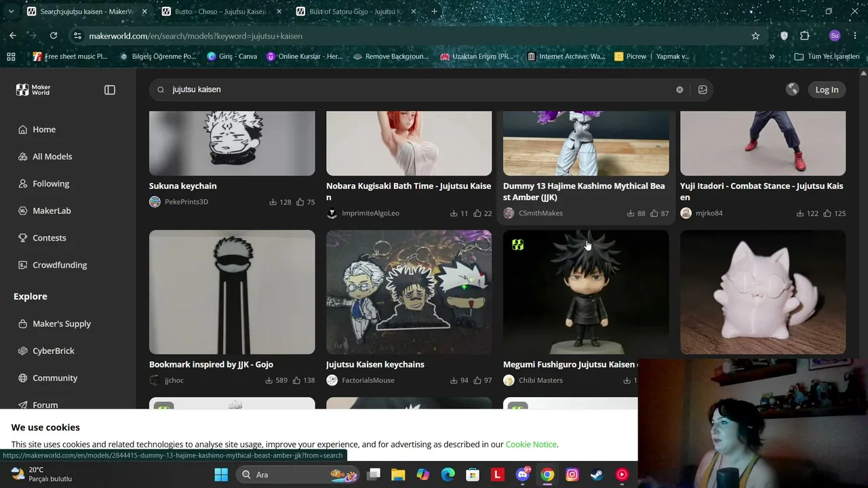Like the Gojo bookmark model
Viewport: 868px width, 488px height.
(296, 380)
